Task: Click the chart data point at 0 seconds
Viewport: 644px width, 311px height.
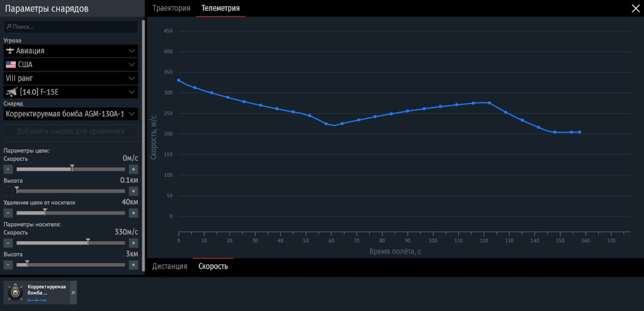Action: click(x=179, y=80)
